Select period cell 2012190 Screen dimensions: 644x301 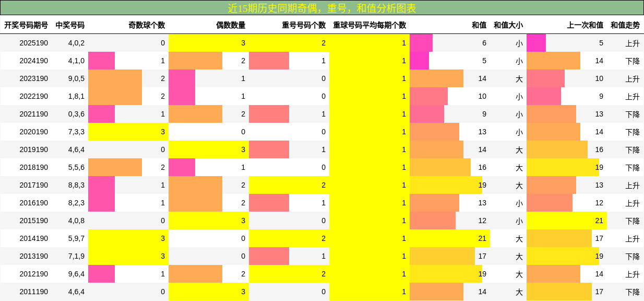[x=33, y=274]
